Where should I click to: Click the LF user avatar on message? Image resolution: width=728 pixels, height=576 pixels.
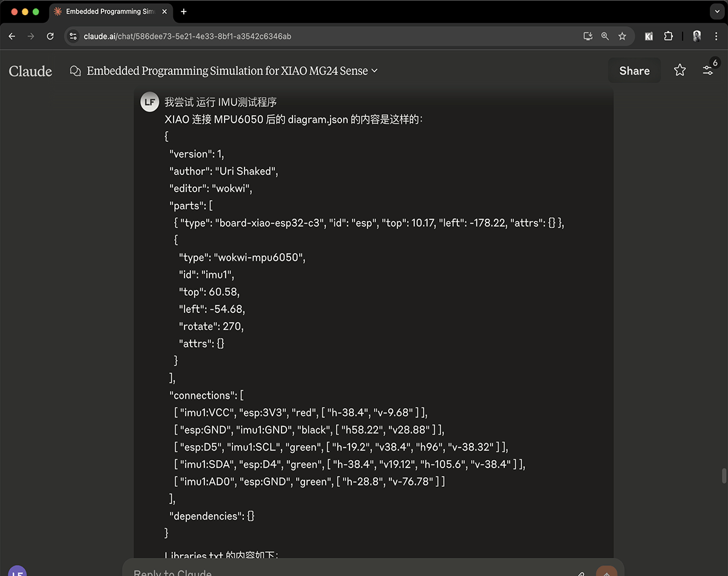click(150, 102)
